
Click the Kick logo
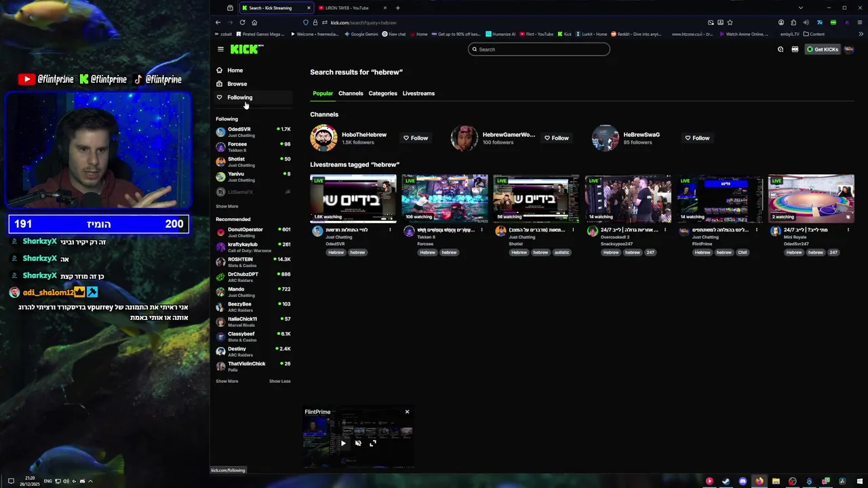tap(245, 49)
